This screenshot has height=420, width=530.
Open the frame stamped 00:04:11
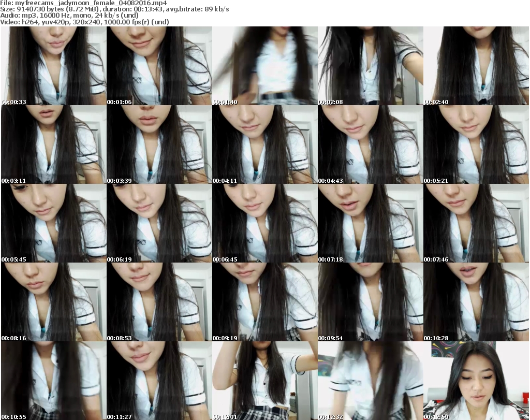pos(264,144)
